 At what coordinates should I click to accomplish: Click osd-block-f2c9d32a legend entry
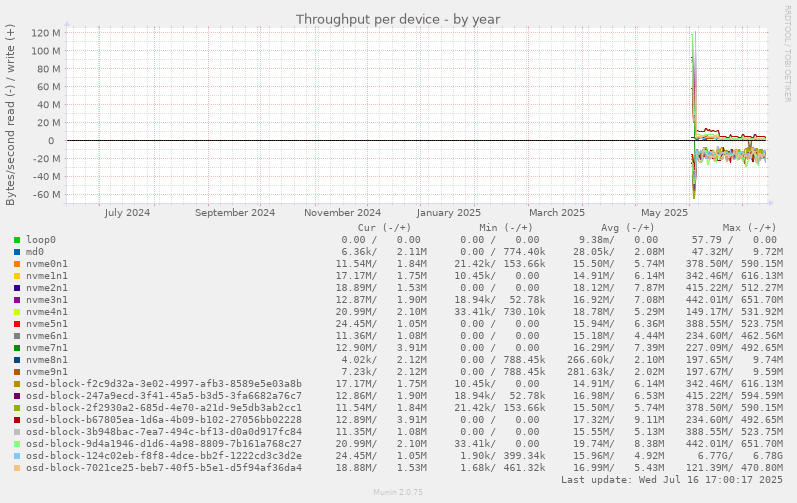(164, 384)
